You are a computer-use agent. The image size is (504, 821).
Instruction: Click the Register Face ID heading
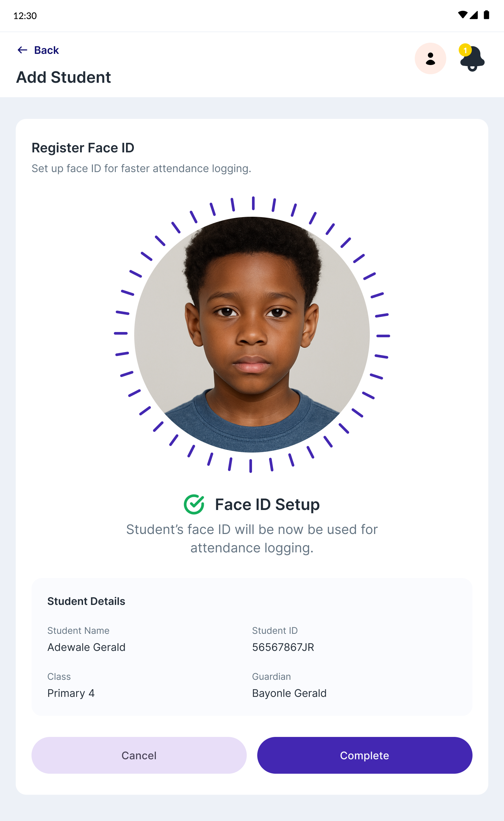83,148
